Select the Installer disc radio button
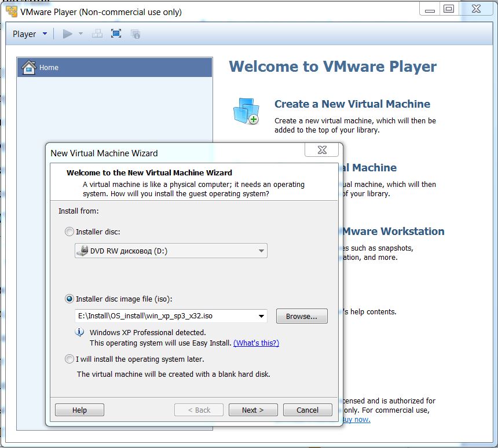Viewport: 498px width, 448px height. (x=69, y=232)
